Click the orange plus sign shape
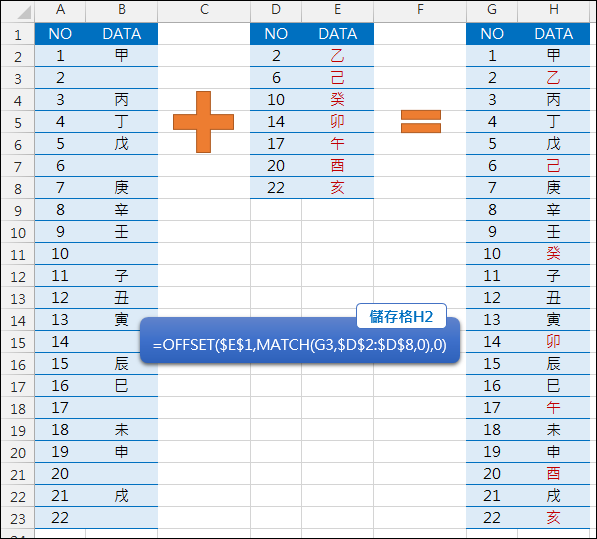The width and height of the screenshot is (597, 539). pos(203,122)
